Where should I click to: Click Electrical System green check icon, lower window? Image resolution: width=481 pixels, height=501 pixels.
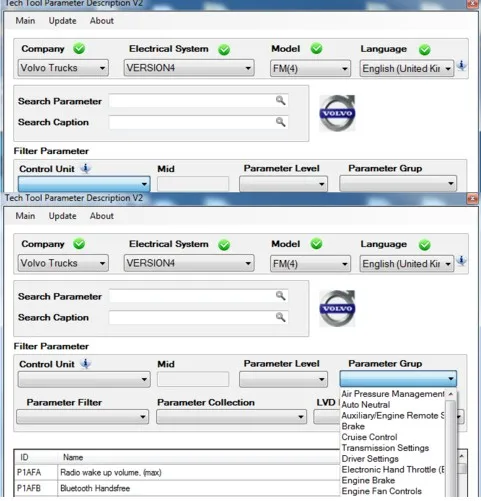click(x=224, y=245)
